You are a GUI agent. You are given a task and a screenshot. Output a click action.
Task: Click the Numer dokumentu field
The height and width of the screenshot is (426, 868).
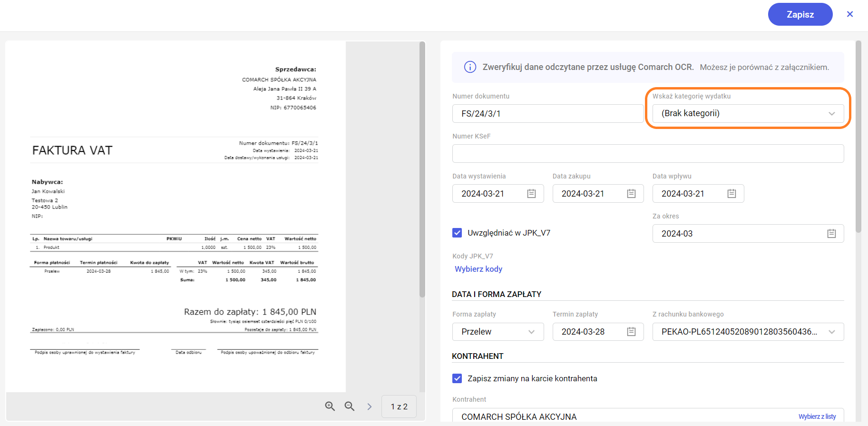(x=547, y=114)
